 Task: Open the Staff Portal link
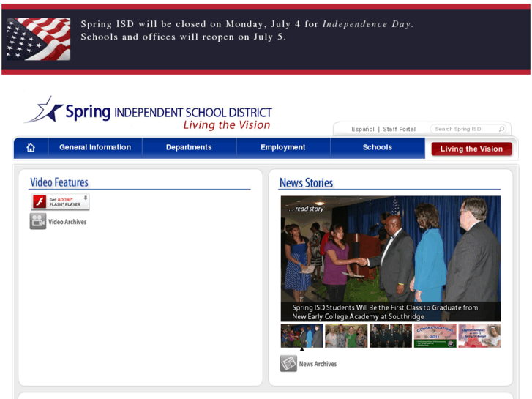pyautogui.click(x=399, y=129)
